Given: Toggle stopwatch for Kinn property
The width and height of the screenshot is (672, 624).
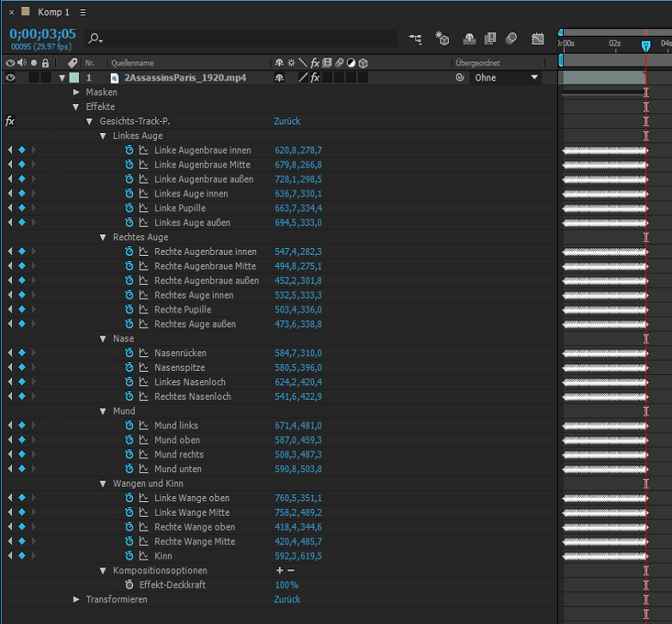Looking at the screenshot, I should pyautogui.click(x=130, y=556).
